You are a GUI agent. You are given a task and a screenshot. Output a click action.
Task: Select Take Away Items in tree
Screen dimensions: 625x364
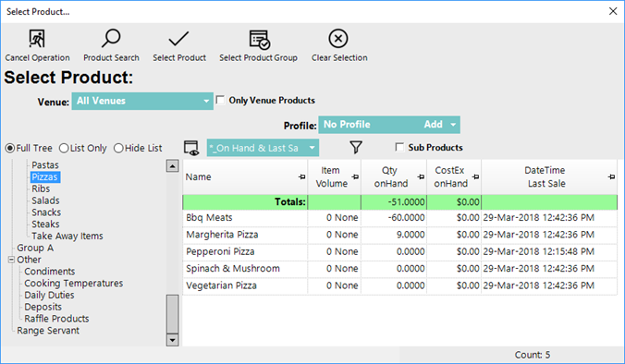(67, 237)
